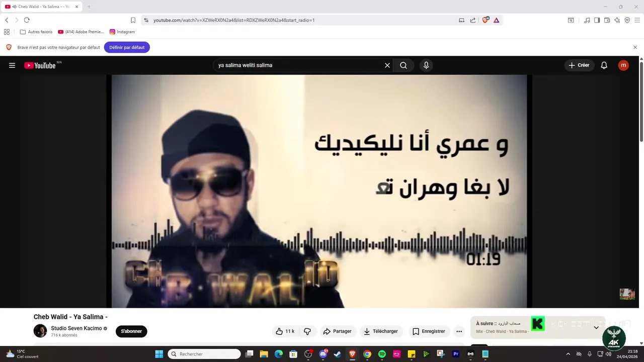
Task: Open the more actions three-dot menu
Action: [x=459, y=331]
